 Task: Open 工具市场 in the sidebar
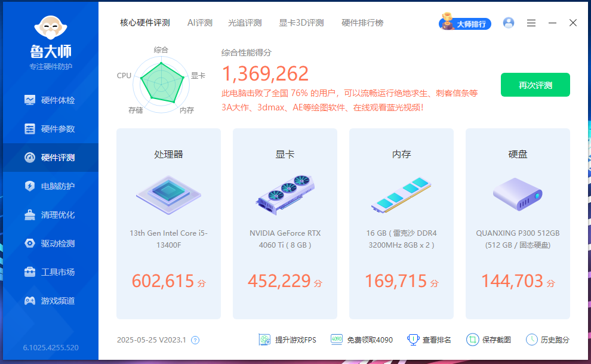coord(51,272)
